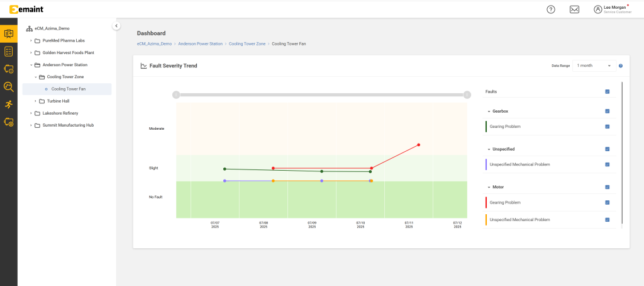Screen dimensions: 644x286
Task: Click the checklist icon in left sidebar
Action: click(8, 51)
